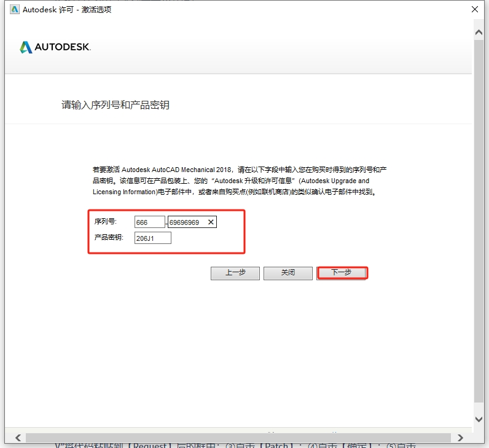This screenshot has height=448, width=489.
Task: Click the 下一步 (Next) button
Action: click(341, 273)
